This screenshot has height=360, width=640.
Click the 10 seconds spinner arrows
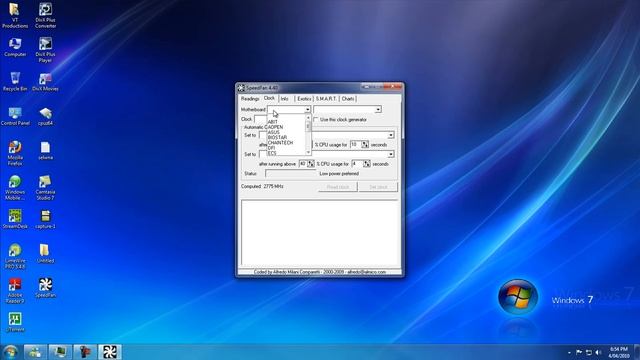click(365, 144)
